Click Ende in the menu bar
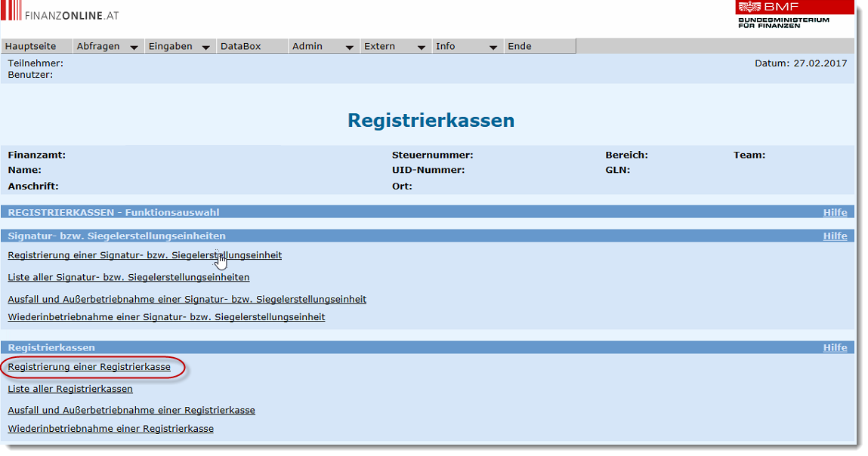This screenshot has height=456, width=868. (519, 46)
